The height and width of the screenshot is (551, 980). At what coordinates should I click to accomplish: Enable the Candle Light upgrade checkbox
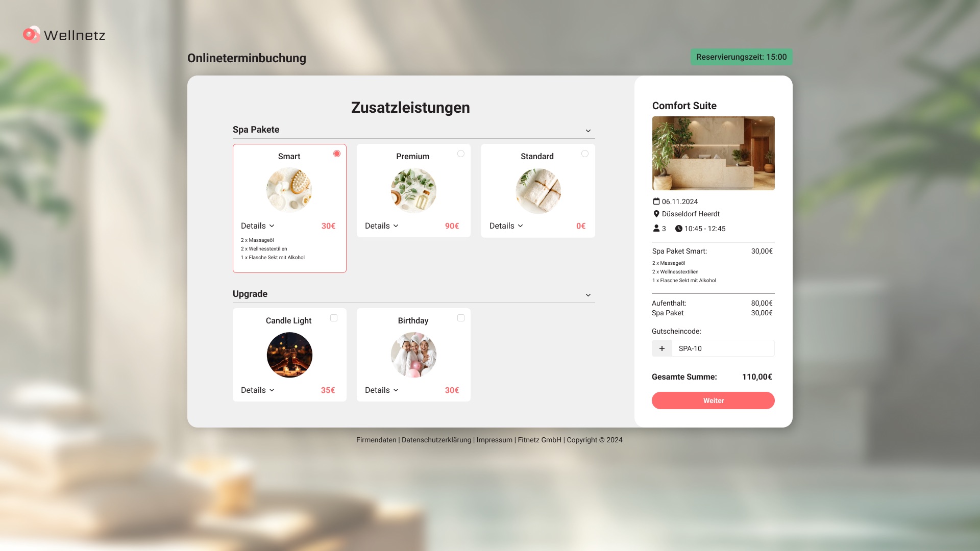tap(334, 318)
